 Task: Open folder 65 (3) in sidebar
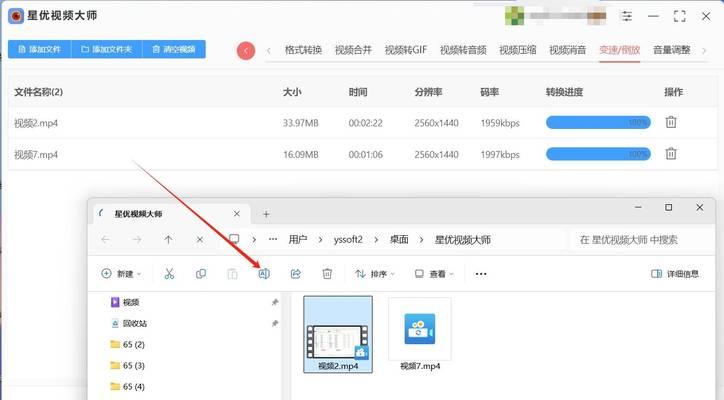click(x=128, y=365)
